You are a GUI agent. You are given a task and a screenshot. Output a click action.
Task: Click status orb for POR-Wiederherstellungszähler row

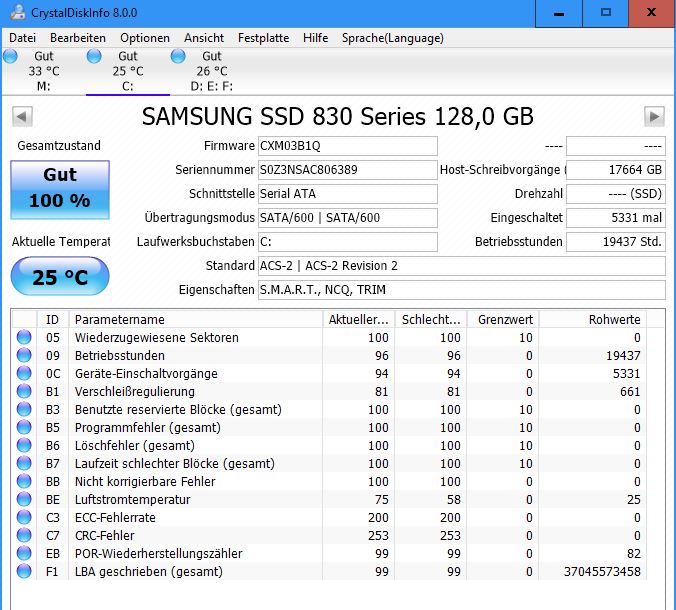click(x=24, y=553)
